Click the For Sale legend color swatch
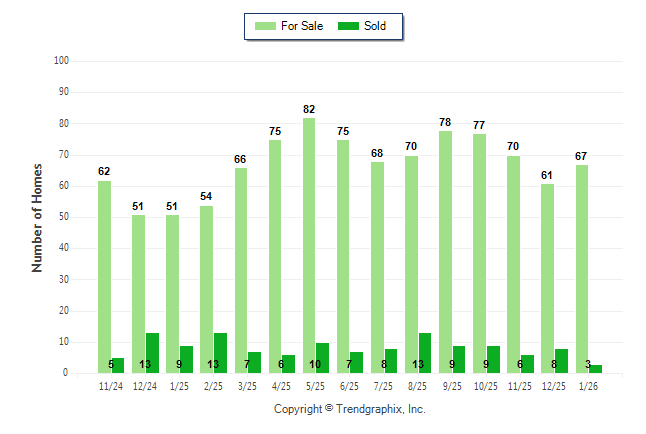 pos(266,26)
